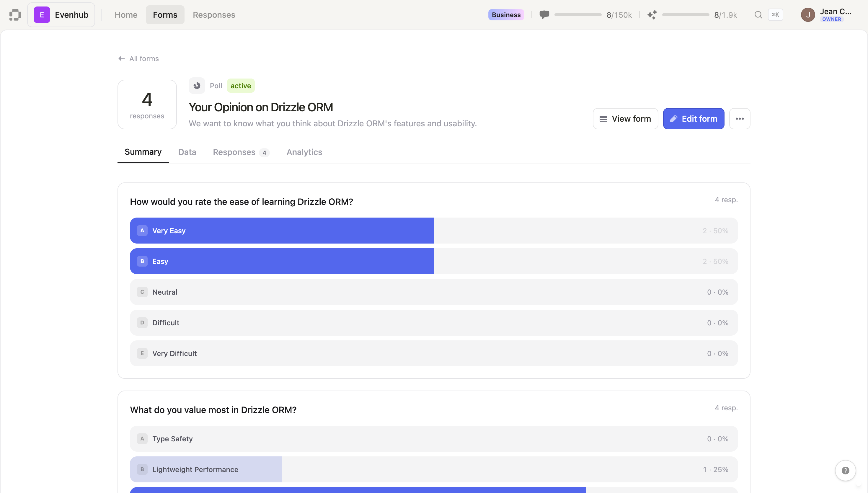This screenshot has height=493, width=868.
Task: Click the 8/150k responses usage count
Action: coord(619,15)
